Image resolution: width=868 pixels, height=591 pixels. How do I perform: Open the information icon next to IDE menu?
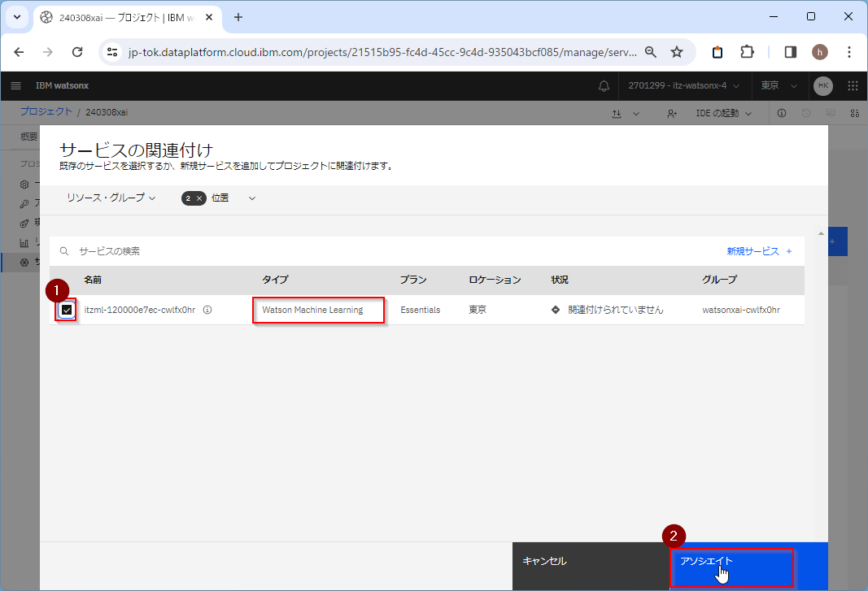point(782,113)
